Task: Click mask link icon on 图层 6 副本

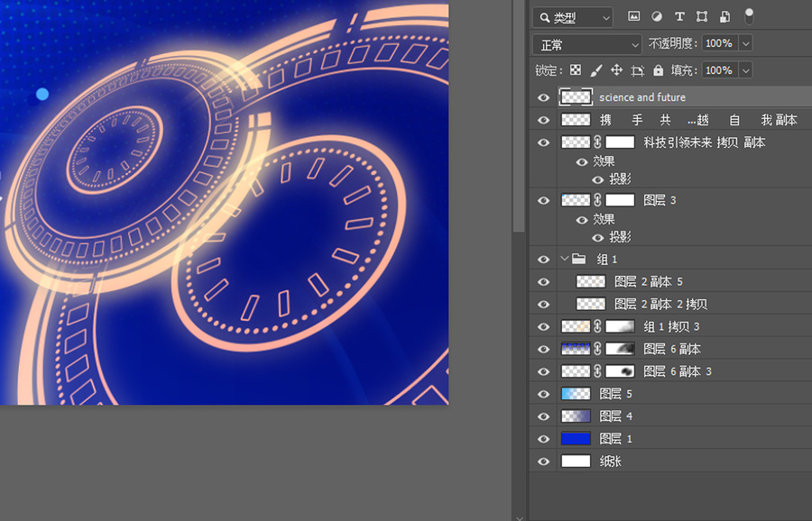Action: click(x=597, y=349)
